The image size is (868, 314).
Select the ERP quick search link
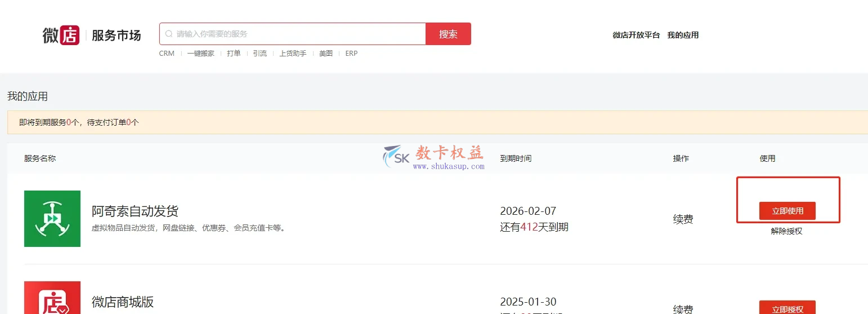pos(351,54)
